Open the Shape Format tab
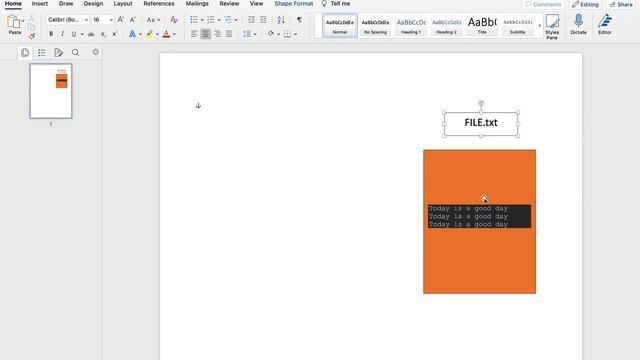This screenshot has height=360, width=640. click(x=294, y=4)
